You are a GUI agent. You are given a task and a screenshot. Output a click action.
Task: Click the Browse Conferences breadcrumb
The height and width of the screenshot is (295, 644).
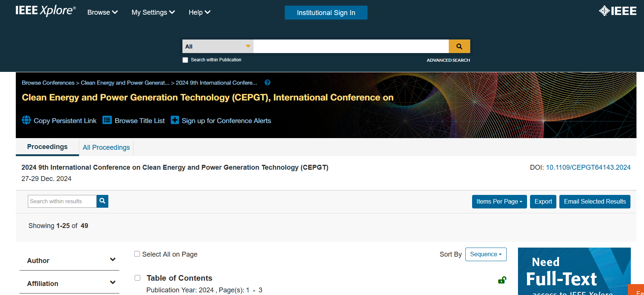(48, 83)
